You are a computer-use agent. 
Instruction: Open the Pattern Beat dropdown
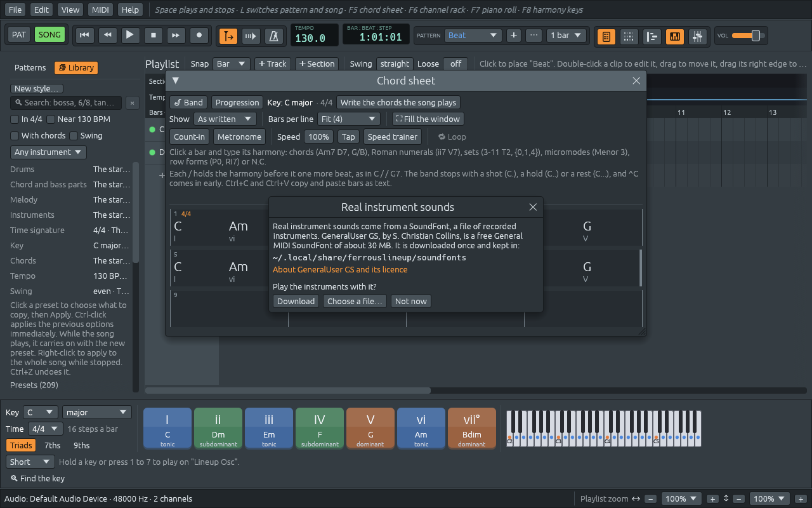point(473,36)
